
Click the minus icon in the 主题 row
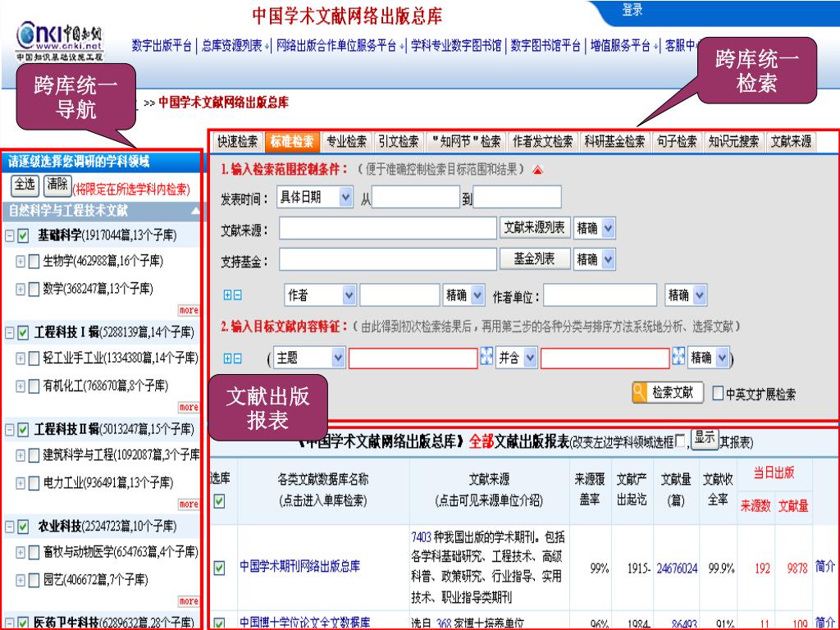[238, 358]
